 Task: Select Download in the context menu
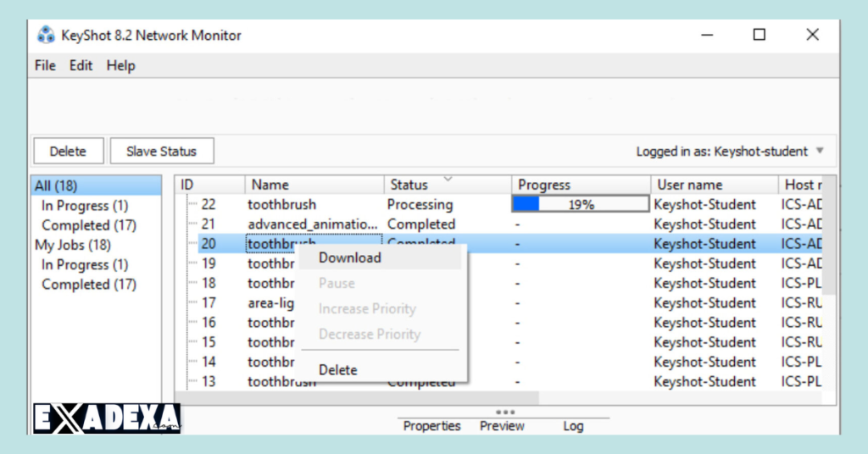[349, 257]
